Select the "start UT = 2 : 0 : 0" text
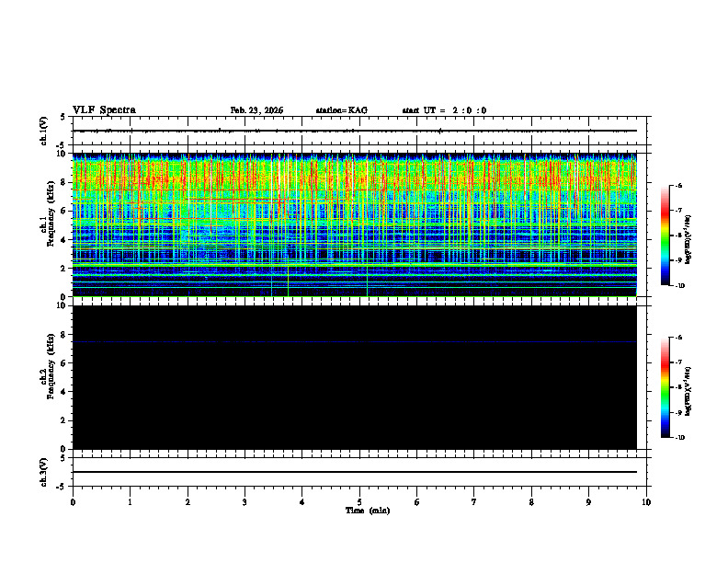Screen dimensions: 728x563 tap(444, 110)
